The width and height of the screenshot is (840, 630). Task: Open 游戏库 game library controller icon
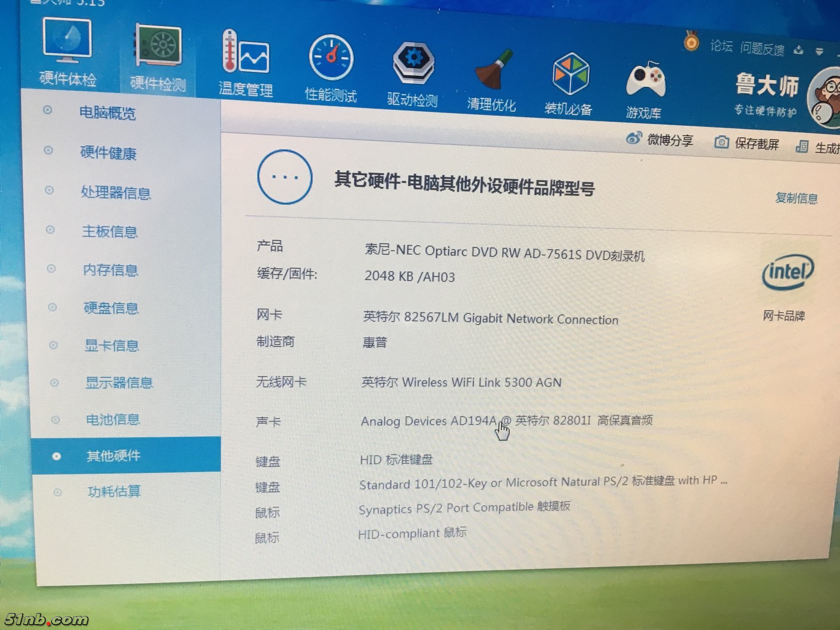click(x=645, y=89)
